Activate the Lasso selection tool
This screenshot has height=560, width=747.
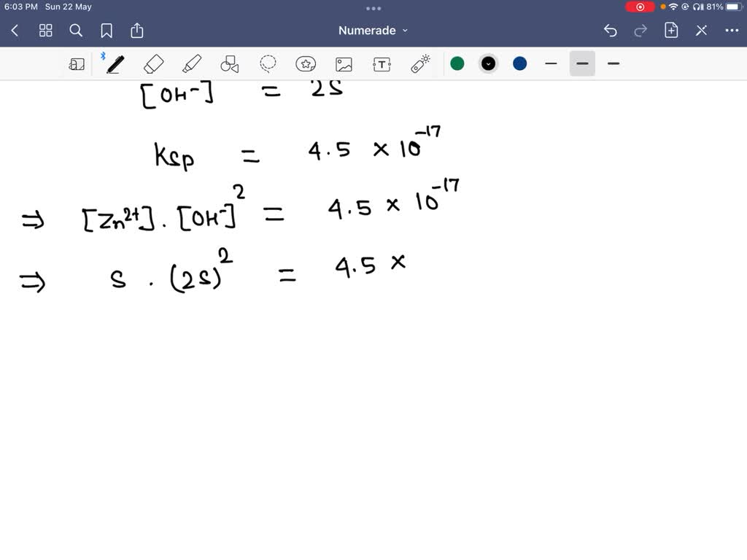pos(268,63)
